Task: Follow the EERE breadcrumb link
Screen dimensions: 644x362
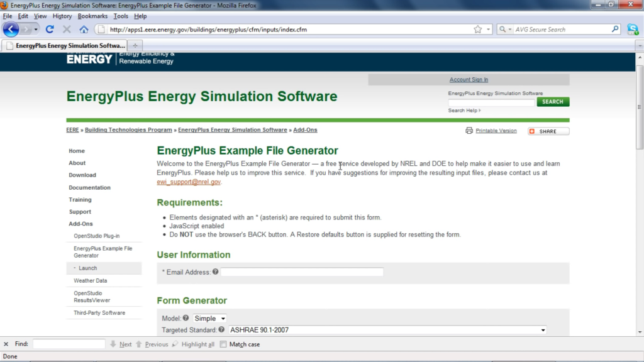Action: pos(72,129)
